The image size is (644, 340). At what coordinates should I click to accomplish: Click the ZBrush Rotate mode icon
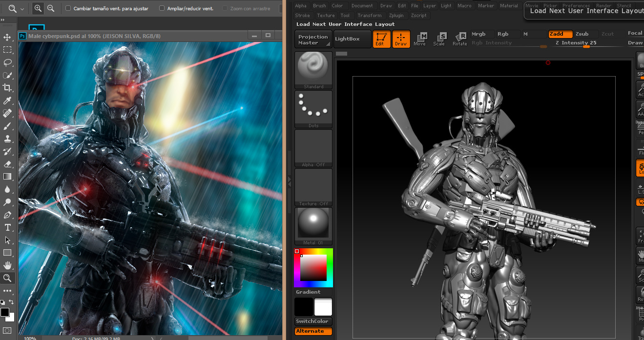(x=459, y=39)
